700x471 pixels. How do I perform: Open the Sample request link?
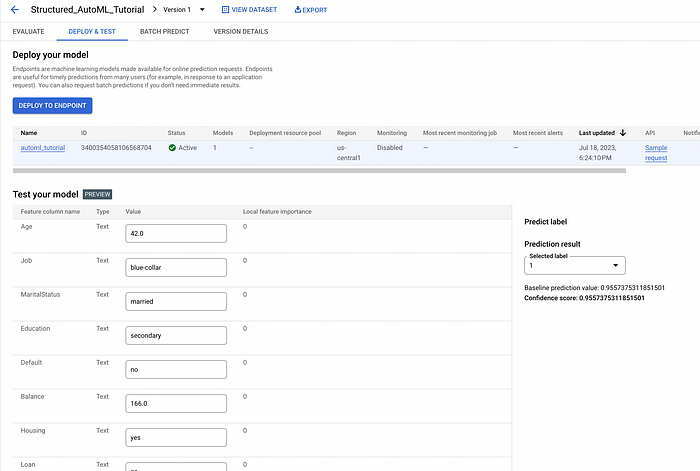click(656, 153)
